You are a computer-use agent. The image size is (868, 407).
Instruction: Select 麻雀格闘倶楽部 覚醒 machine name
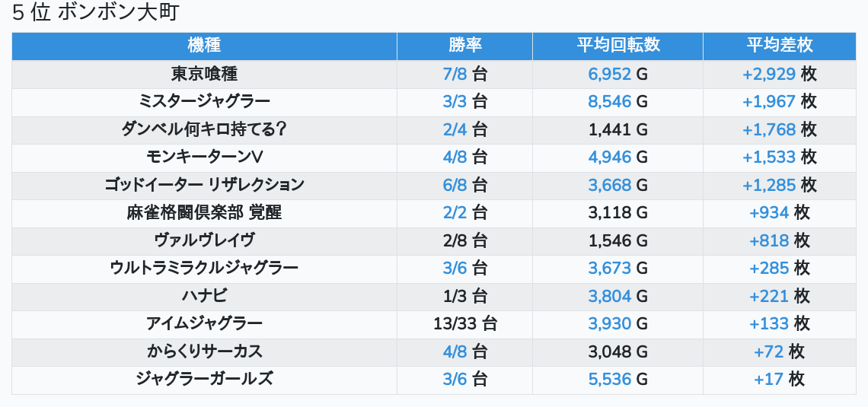coord(204,213)
